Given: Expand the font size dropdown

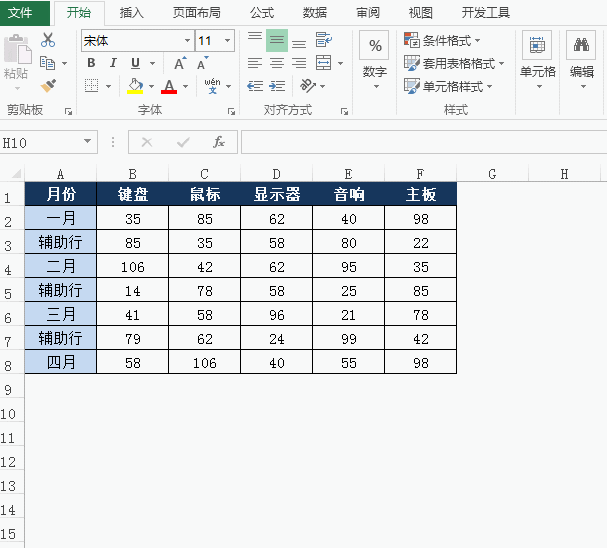Looking at the screenshot, I should pyautogui.click(x=228, y=41).
